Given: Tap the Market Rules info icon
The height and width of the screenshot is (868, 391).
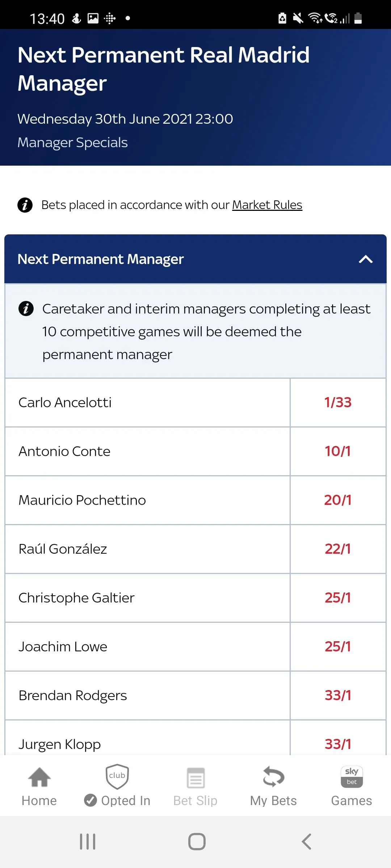Looking at the screenshot, I should click(25, 205).
